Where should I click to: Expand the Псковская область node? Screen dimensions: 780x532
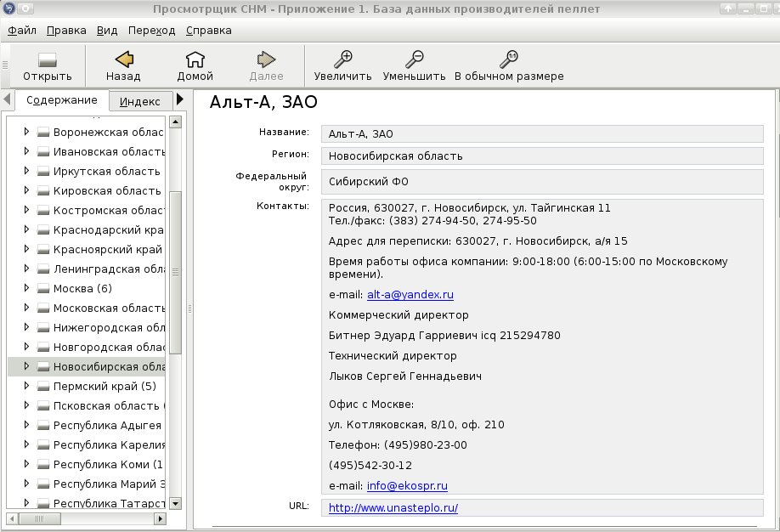coord(26,405)
